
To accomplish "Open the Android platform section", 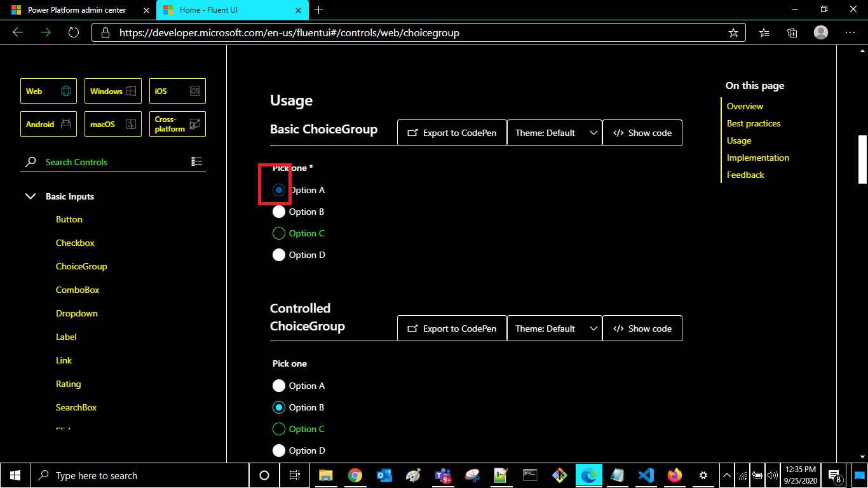I will pos(48,123).
